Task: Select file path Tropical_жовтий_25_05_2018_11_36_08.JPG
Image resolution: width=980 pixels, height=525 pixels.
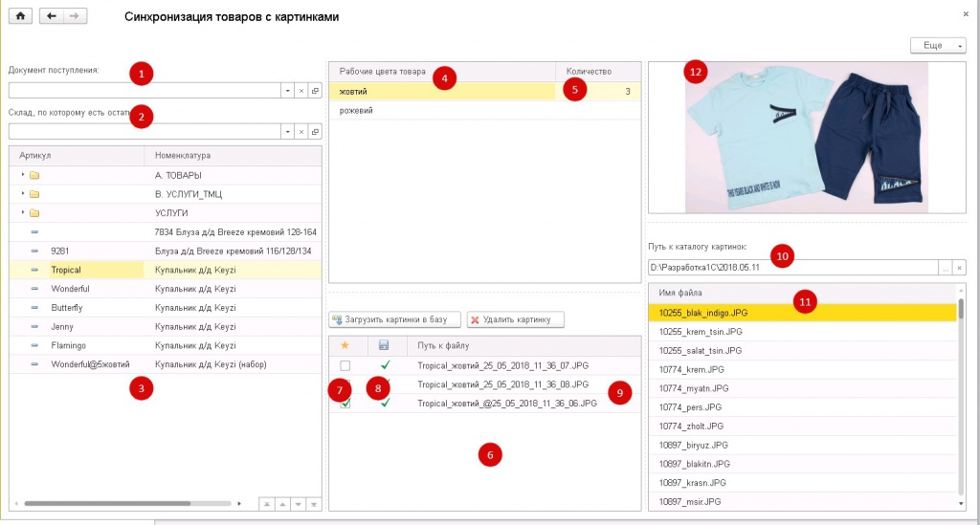Action: pyautogui.click(x=503, y=384)
